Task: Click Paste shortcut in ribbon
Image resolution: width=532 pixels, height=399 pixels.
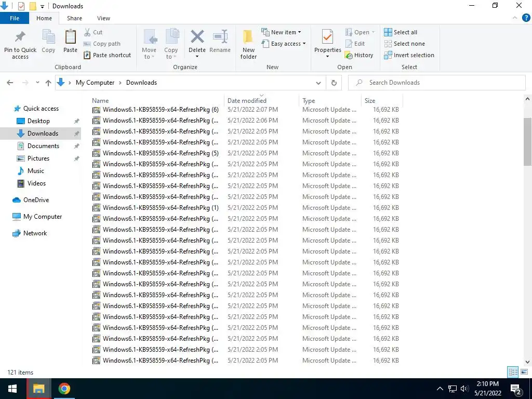Action: pyautogui.click(x=107, y=55)
